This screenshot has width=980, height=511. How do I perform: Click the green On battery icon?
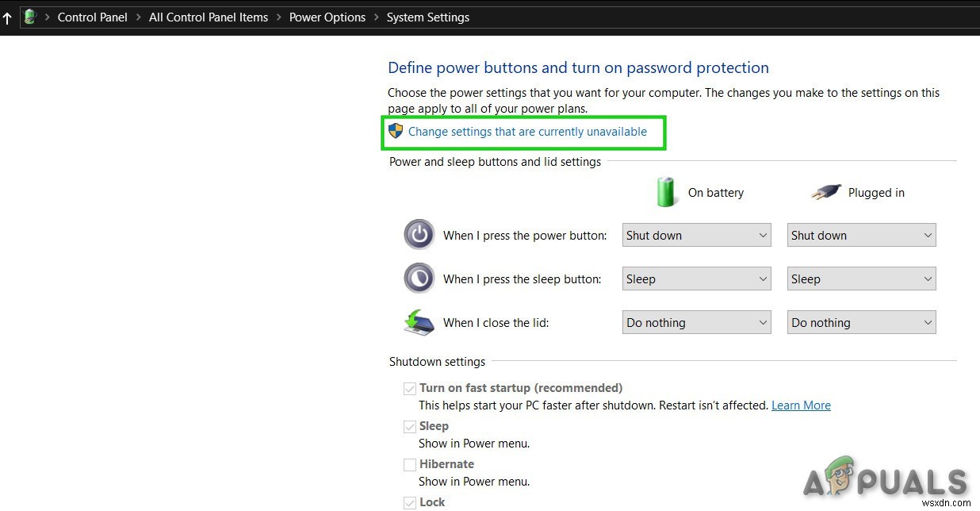coord(665,192)
